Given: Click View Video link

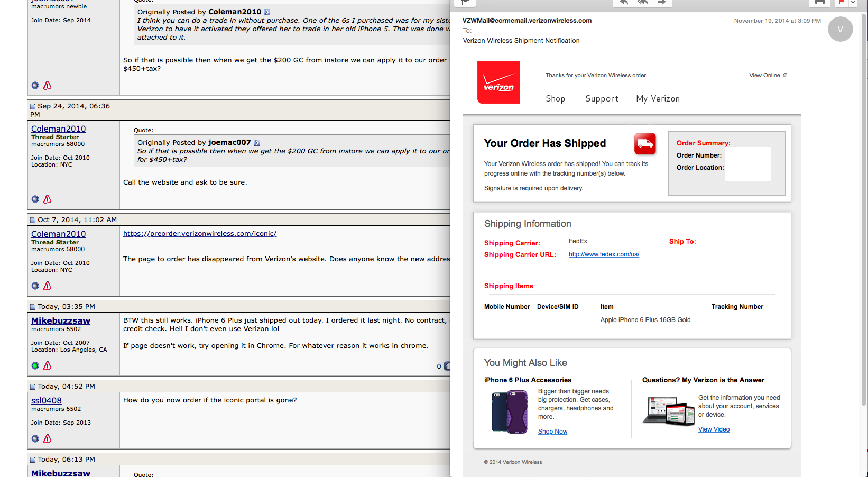Looking at the screenshot, I should coord(714,429).
